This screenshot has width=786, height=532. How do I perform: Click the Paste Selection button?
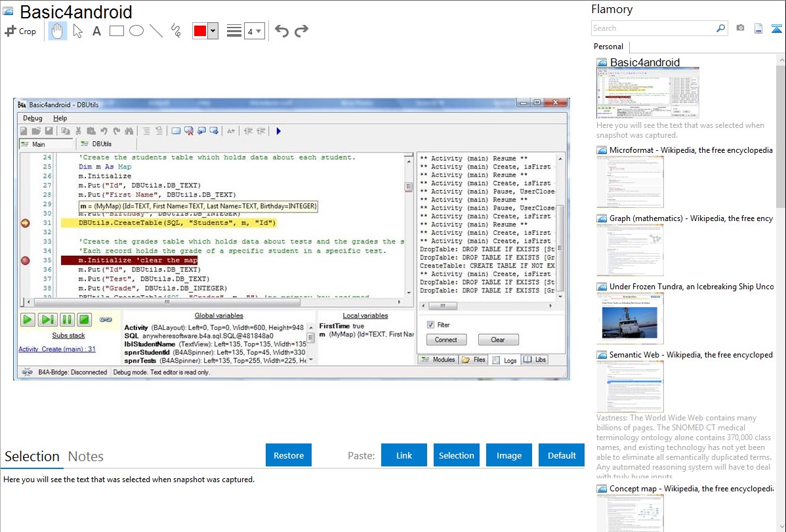pos(456,455)
